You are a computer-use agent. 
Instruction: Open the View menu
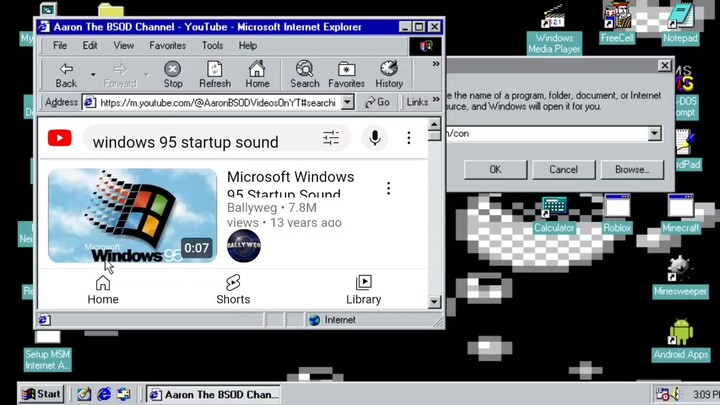(x=124, y=45)
